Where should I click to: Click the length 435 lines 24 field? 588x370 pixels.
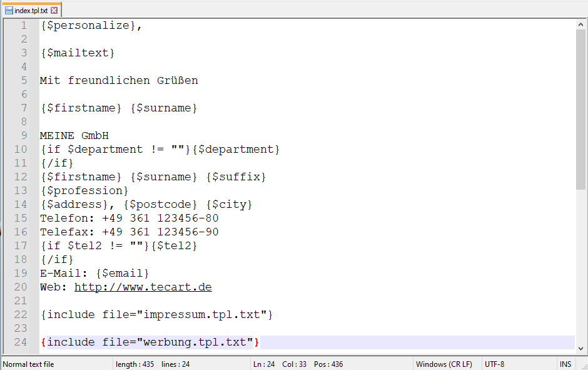tap(153, 364)
